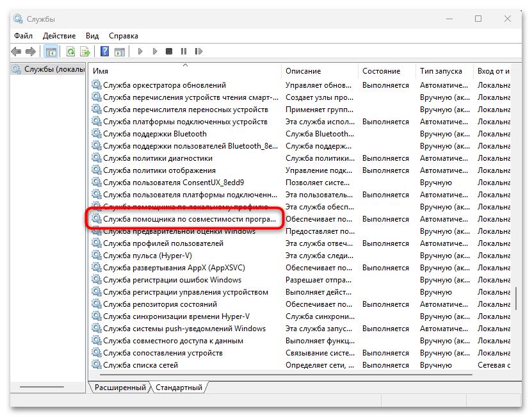The height and width of the screenshot is (417, 532).
Task: Open the Действие menu
Action: pyautogui.click(x=60, y=36)
